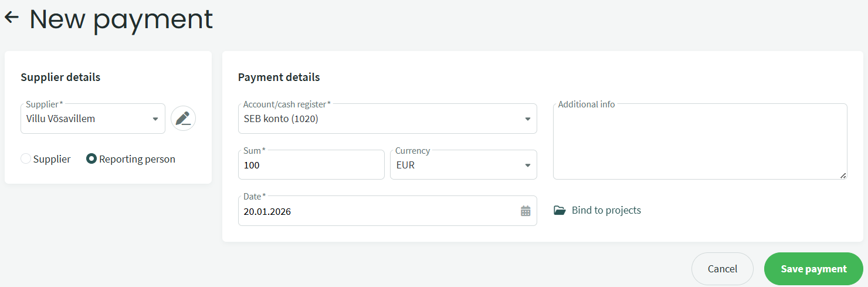Click the Save payment button
The height and width of the screenshot is (287, 868).
tap(813, 269)
